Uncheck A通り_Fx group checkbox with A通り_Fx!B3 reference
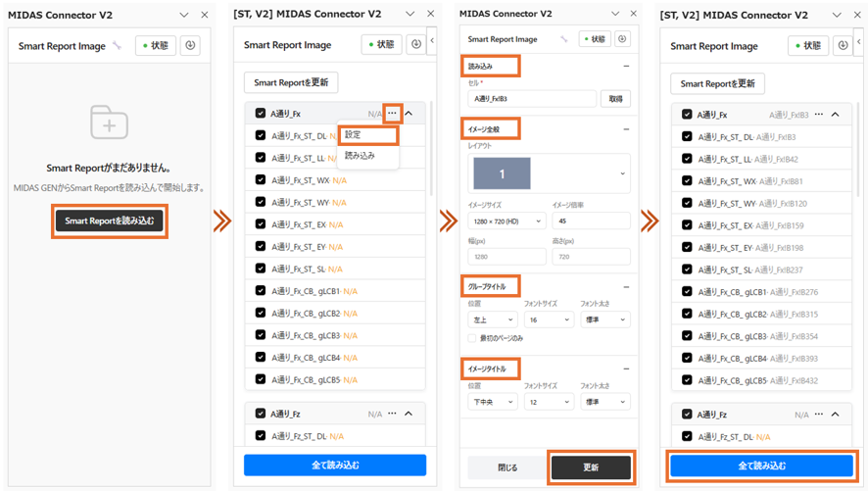 tap(687, 114)
